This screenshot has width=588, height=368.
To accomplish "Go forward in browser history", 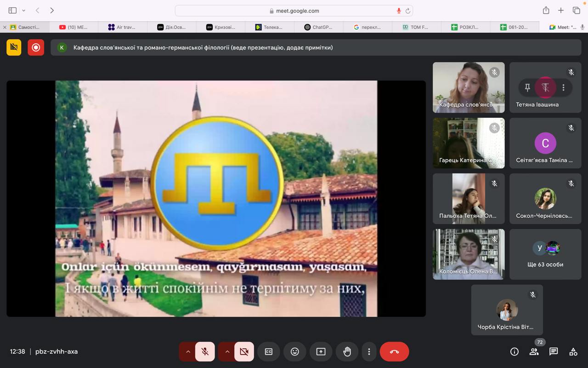I will [52, 10].
